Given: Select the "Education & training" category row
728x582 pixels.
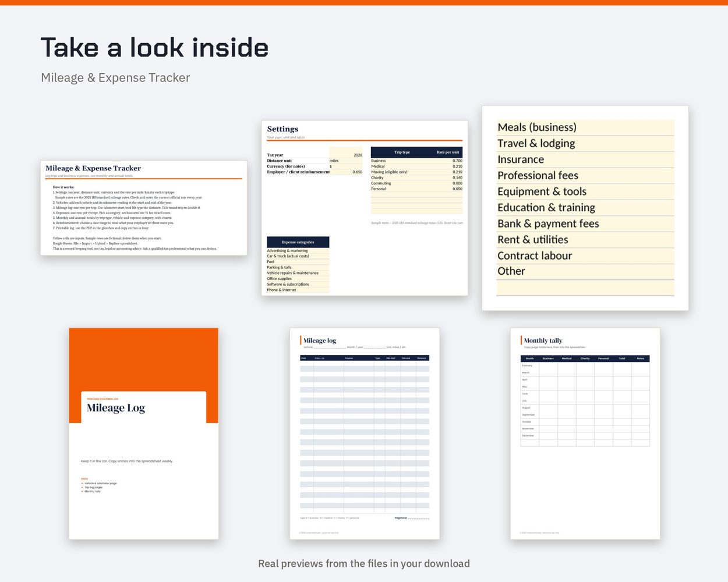Looking at the screenshot, I should 585,207.
